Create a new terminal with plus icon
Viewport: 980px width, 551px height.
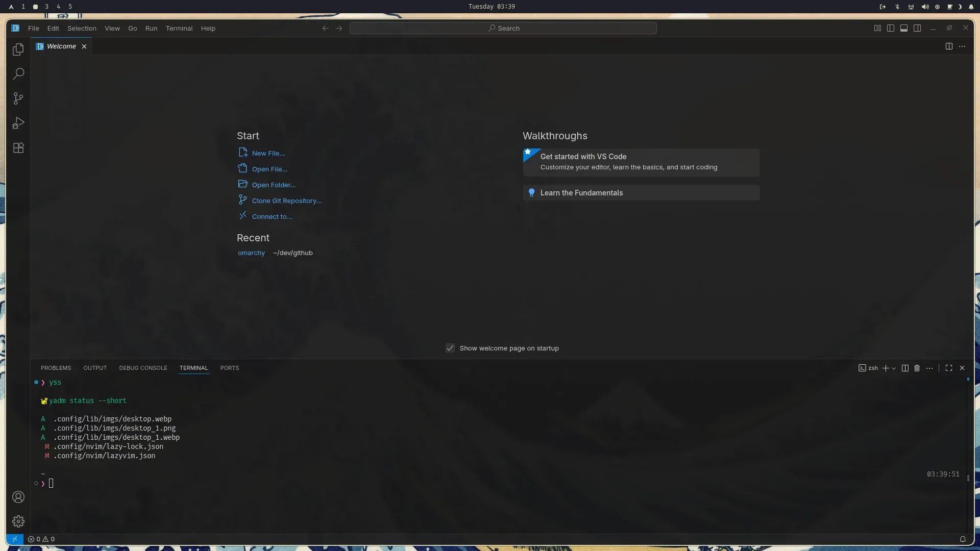tap(886, 368)
